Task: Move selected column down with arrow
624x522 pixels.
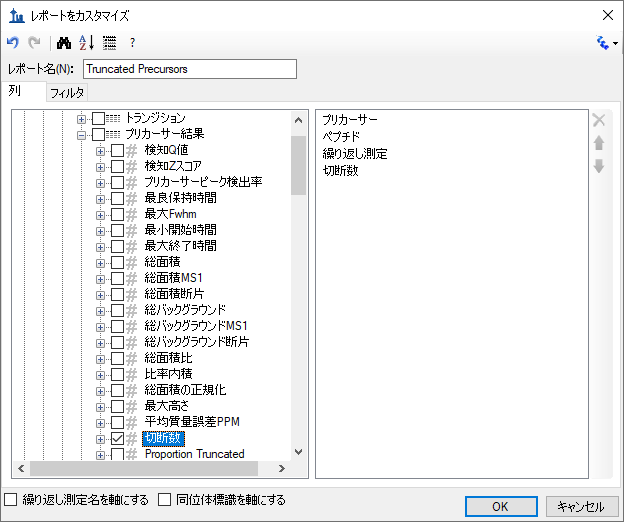Action: pyautogui.click(x=599, y=166)
